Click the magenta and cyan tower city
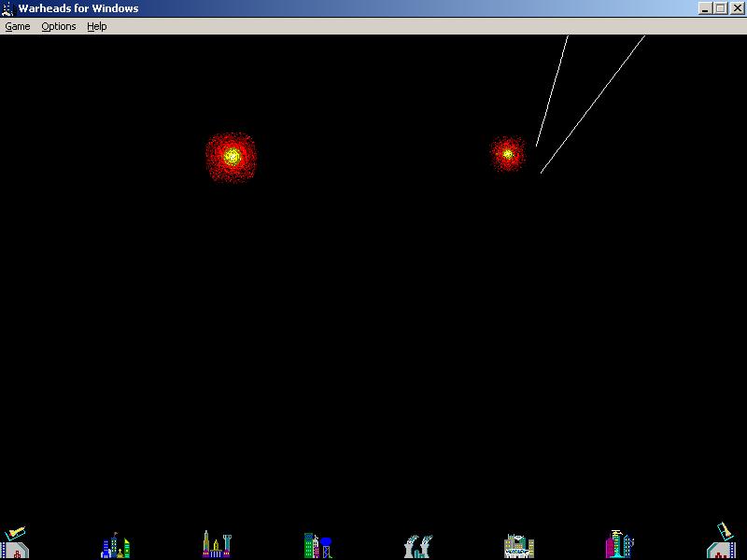This screenshot has height=560, width=747. click(x=620, y=544)
